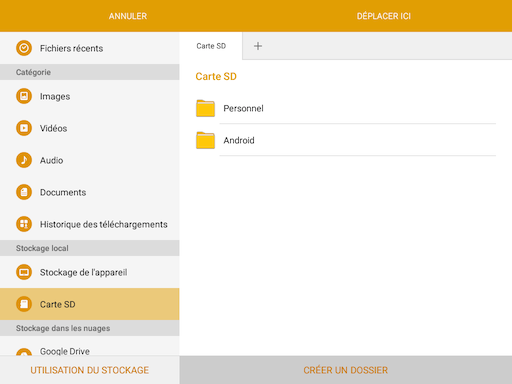Screen dimensions: 512x384
Task: Open Stockage de l'appareil text
Action: [83, 272]
